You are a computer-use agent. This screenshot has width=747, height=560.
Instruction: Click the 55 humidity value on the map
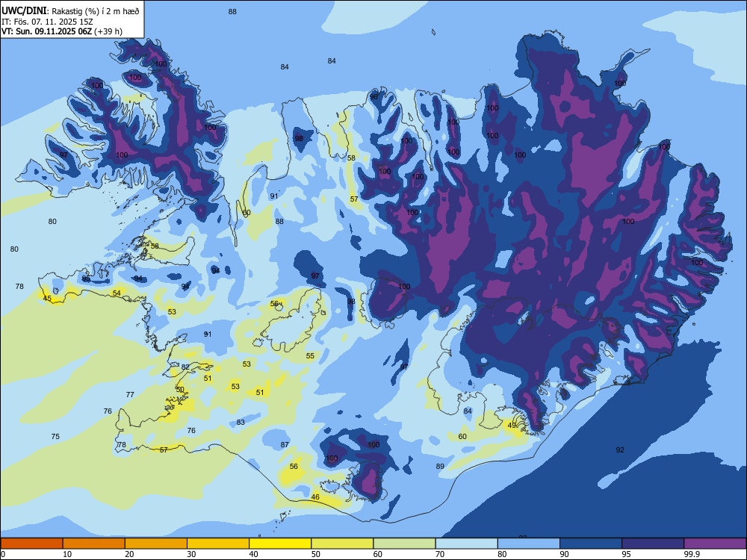[310, 355]
